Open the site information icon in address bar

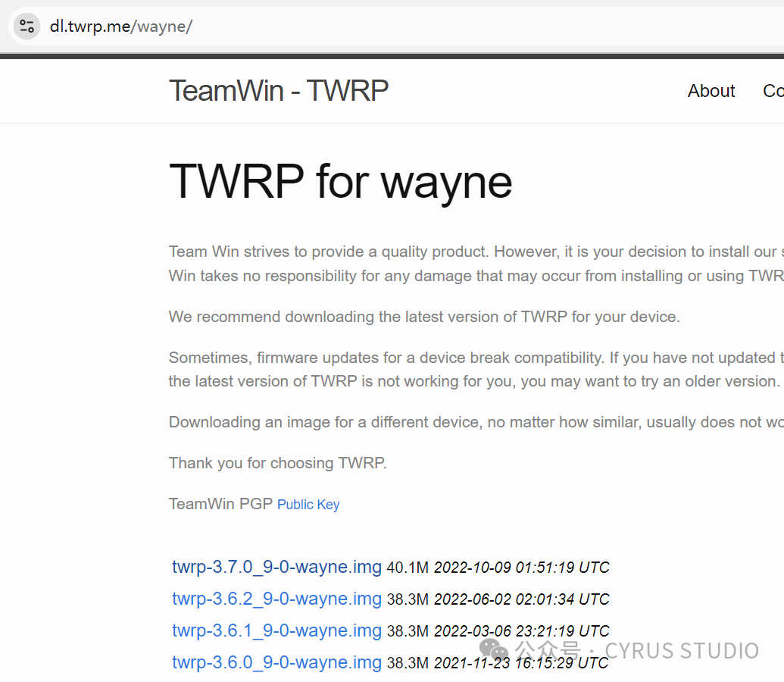tap(27, 26)
